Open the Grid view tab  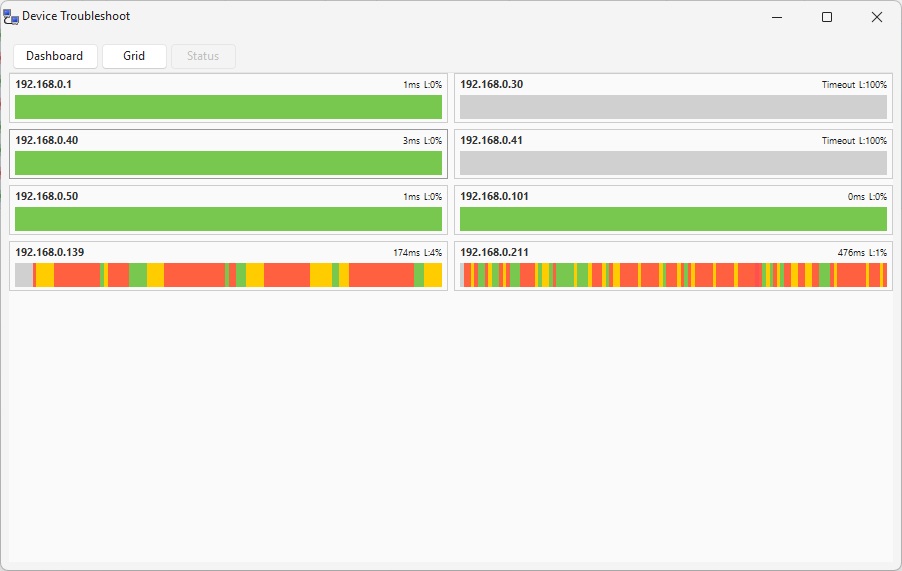coord(134,56)
